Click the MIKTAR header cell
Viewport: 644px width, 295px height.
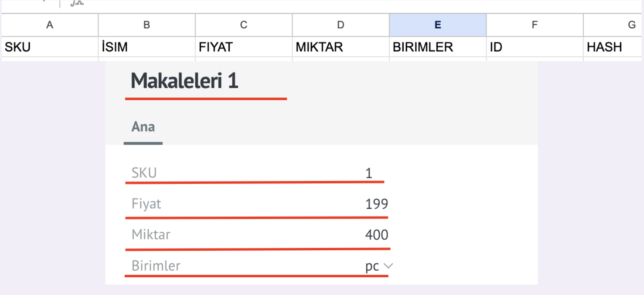click(341, 47)
